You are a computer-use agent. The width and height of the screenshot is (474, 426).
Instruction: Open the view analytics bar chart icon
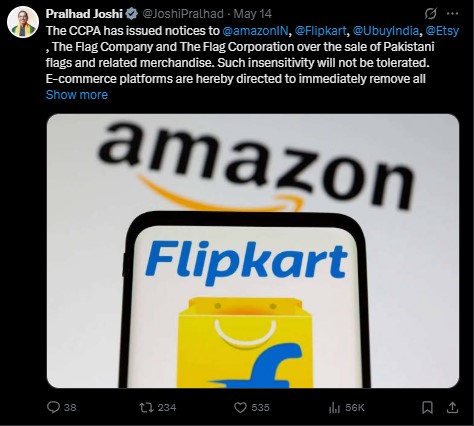click(x=334, y=407)
